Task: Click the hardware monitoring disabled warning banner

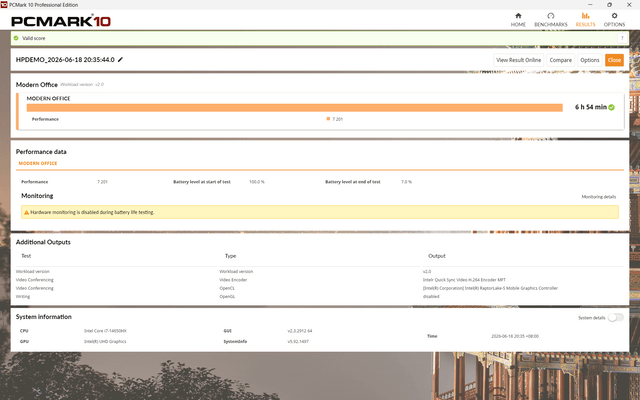Action: pyautogui.click(x=320, y=212)
